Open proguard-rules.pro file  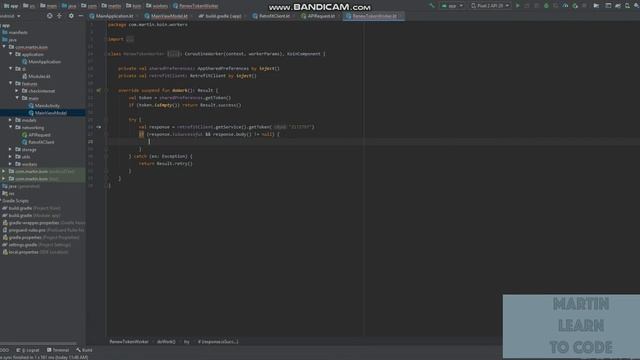click(x=43, y=230)
